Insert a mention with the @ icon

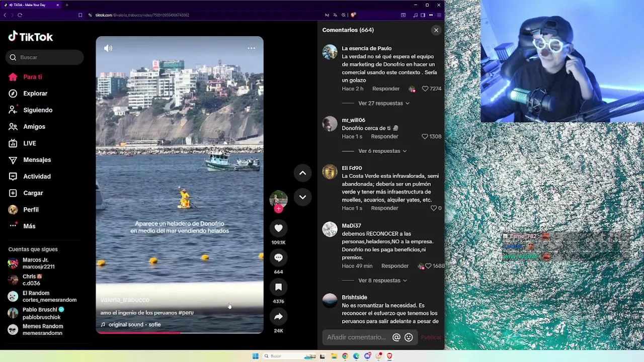pyautogui.click(x=396, y=337)
